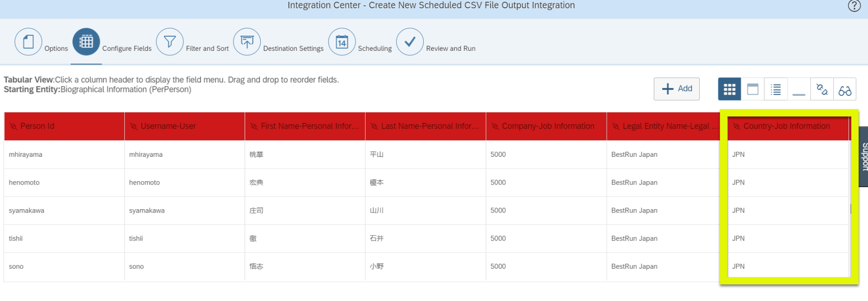
Task: Click JPN in the henomoto row
Action: 738,182
